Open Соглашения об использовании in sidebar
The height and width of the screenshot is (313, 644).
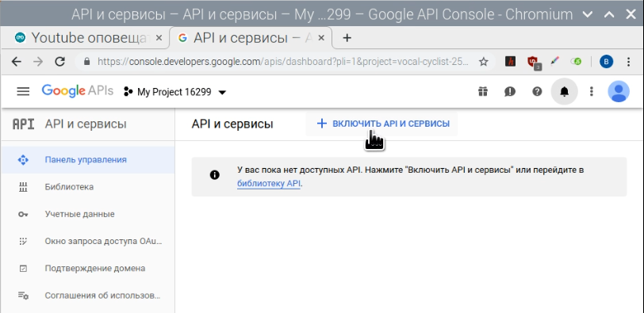click(87, 296)
